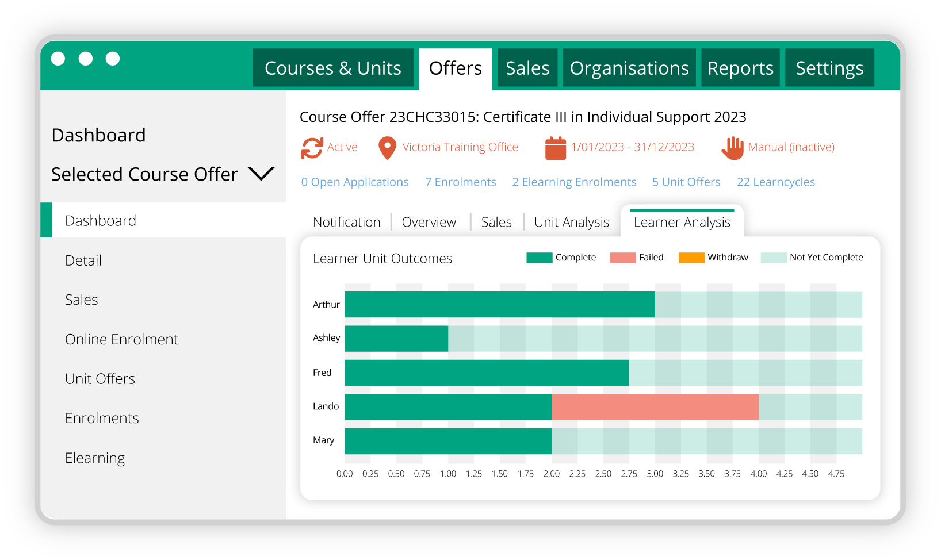Open Enrolments in the sidebar
941x560 pixels.
[x=102, y=418]
